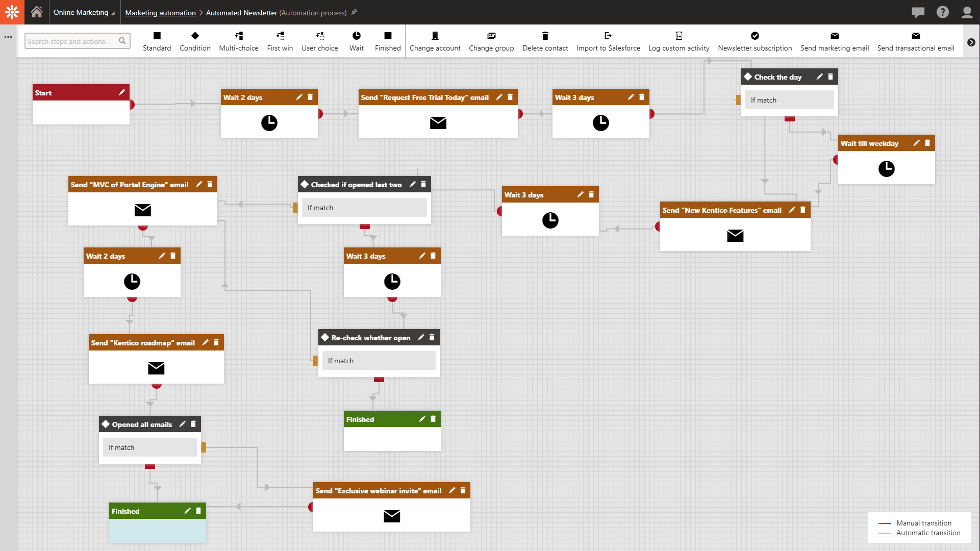Select the Send marketing email action
Image resolution: width=980 pixels, height=551 pixels.
tap(835, 41)
